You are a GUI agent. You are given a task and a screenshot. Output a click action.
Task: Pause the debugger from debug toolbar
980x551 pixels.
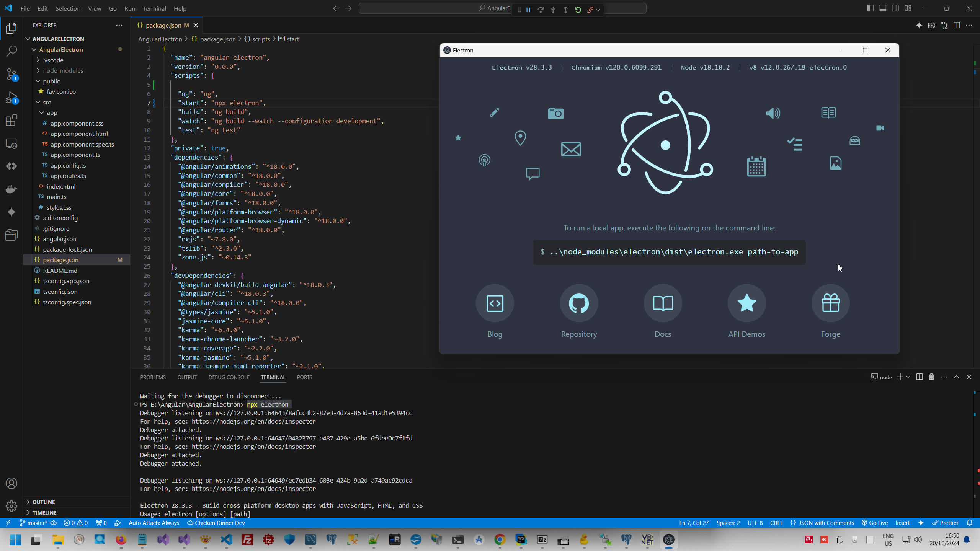(528, 10)
